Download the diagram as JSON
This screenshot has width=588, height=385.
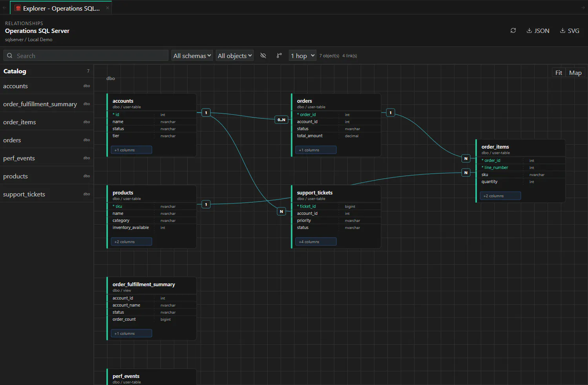coord(538,31)
